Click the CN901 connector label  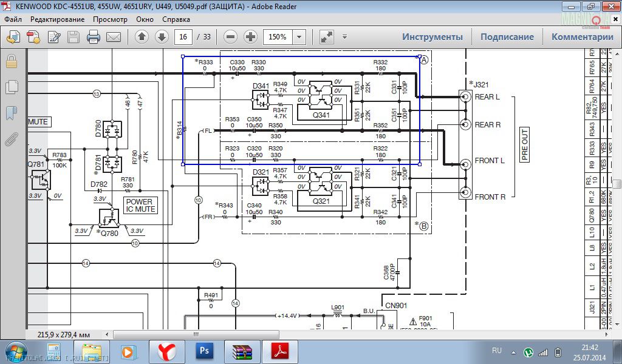click(396, 306)
